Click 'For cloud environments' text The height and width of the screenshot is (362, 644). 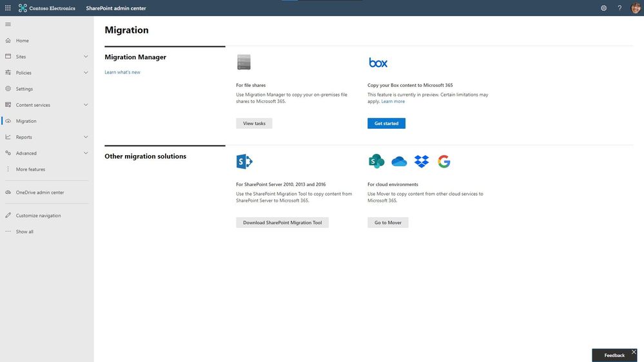click(x=393, y=184)
